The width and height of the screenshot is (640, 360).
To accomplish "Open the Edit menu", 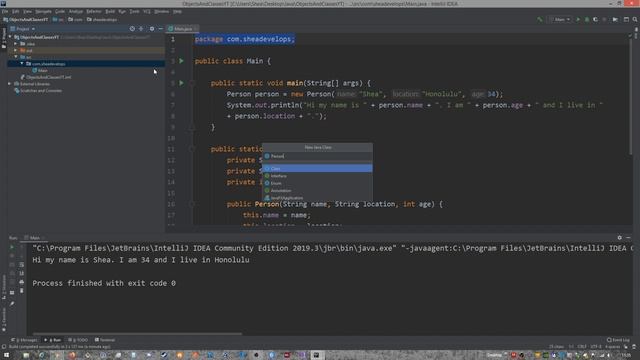I will pyautogui.click(x=16, y=11).
